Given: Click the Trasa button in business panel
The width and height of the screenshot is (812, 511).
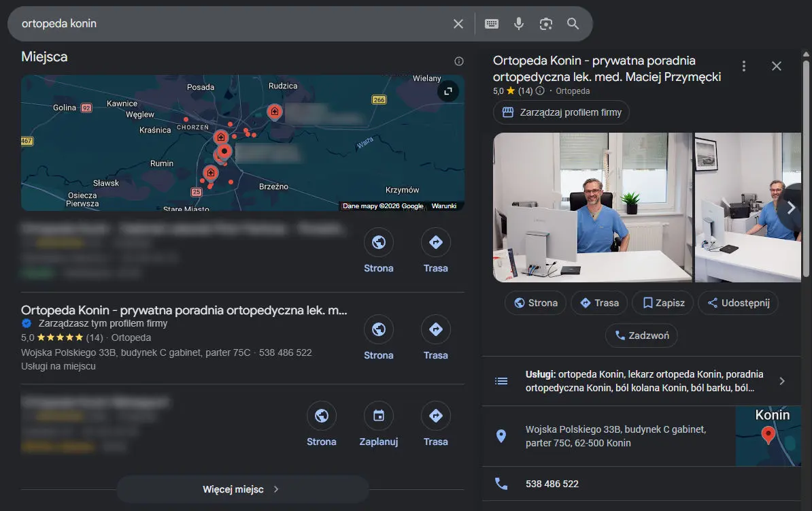Looking at the screenshot, I should (x=599, y=303).
